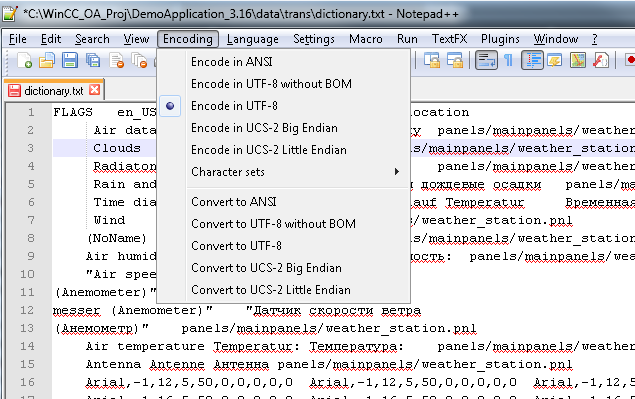
Task: Save the file with the floppy icon
Action: tap(70, 61)
